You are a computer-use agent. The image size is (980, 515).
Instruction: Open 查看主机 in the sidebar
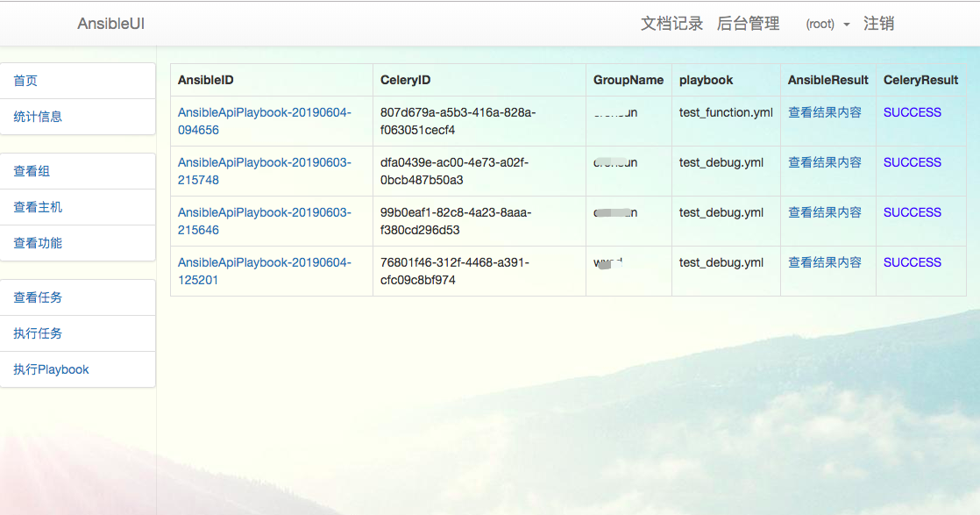77,207
